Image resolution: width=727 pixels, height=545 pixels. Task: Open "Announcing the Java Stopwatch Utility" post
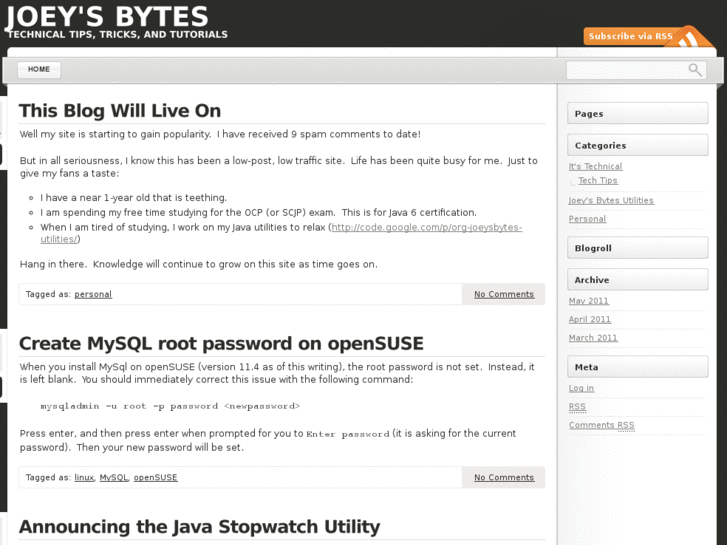coord(199,527)
